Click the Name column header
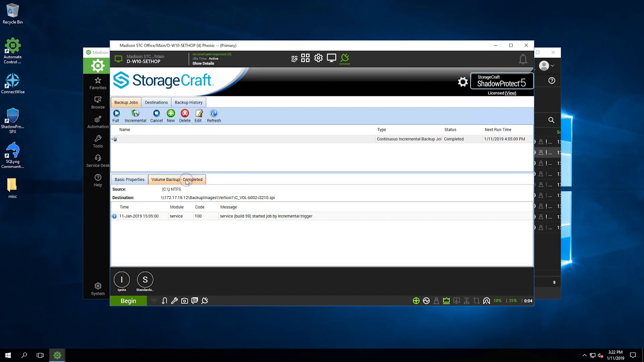 coord(125,130)
